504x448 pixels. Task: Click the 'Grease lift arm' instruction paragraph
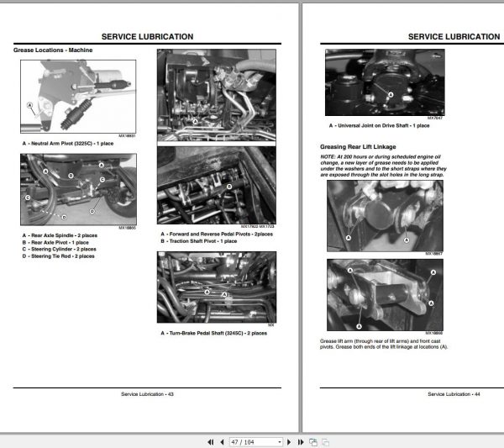[x=384, y=344]
